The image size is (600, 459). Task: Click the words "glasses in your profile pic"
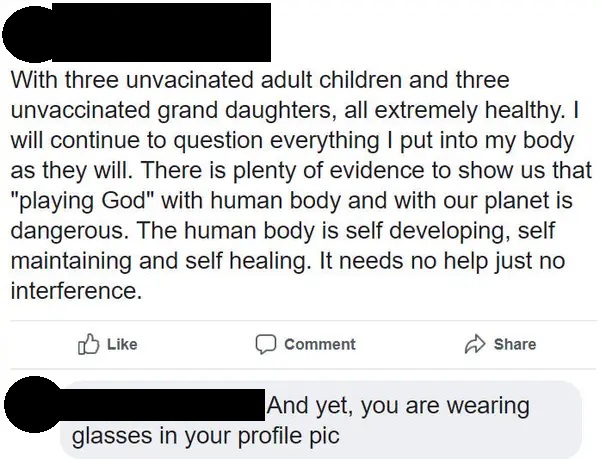click(205, 436)
